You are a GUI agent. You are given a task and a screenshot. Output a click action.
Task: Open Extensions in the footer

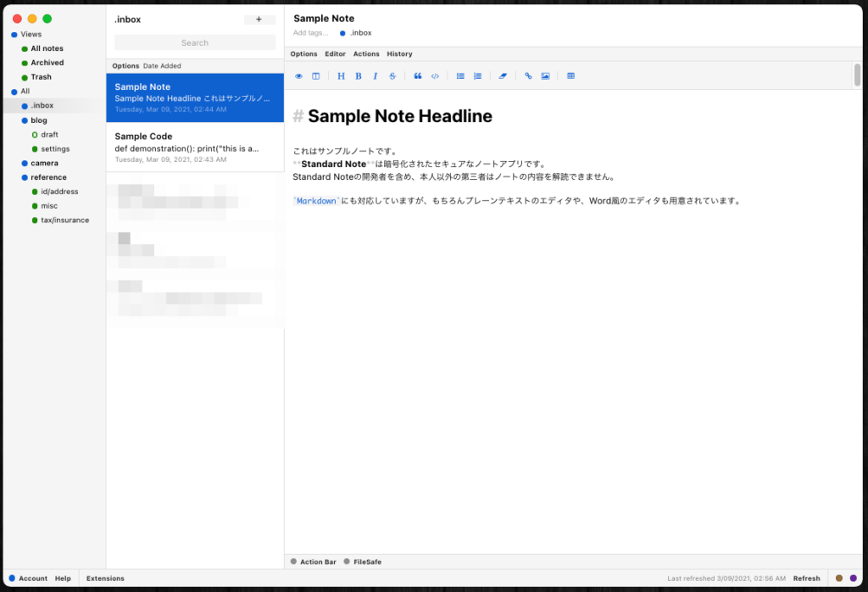click(105, 578)
